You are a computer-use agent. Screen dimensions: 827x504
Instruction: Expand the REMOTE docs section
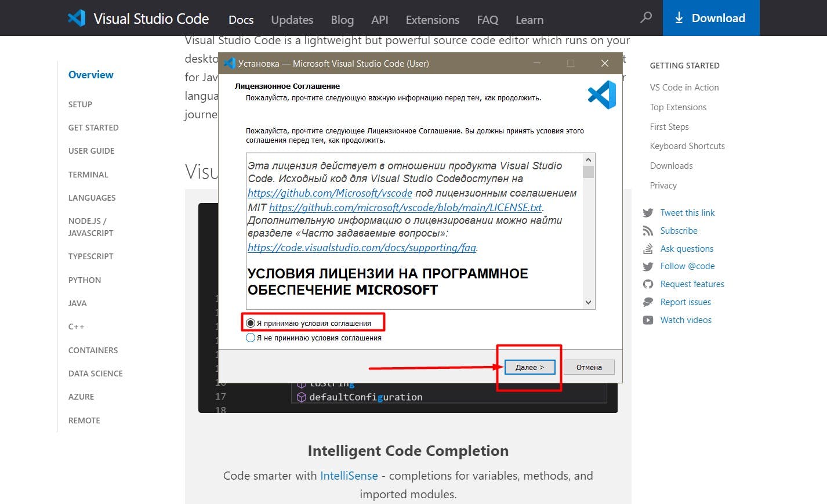pos(84,420)
